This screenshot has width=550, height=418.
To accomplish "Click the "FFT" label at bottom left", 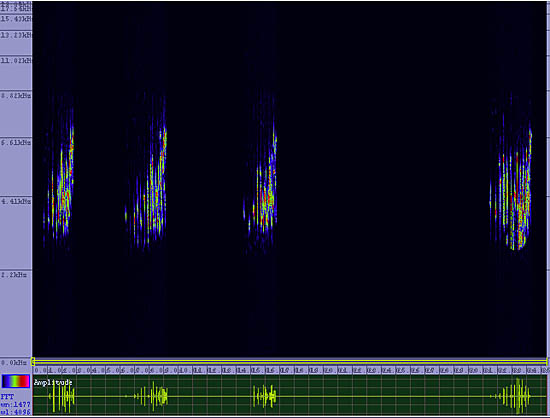I will click(7, 397).
